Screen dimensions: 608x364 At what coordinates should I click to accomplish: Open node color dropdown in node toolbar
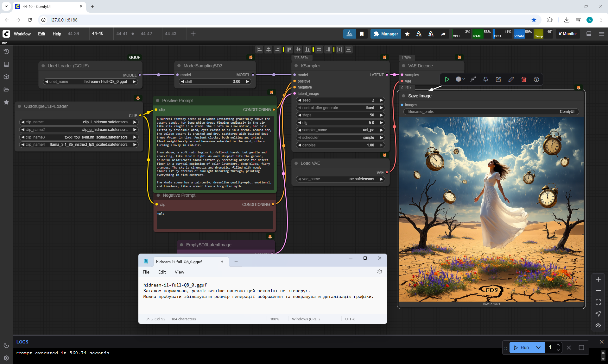[x=460, y=79]
